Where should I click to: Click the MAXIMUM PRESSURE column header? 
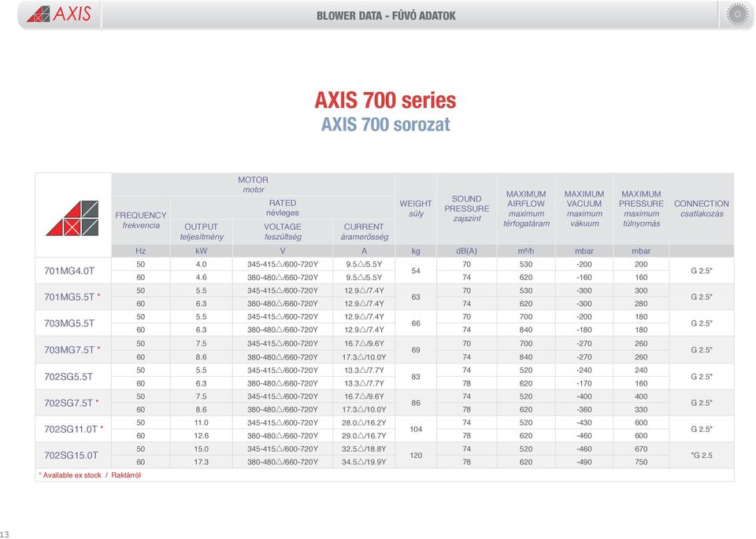[x=641, y=209]
